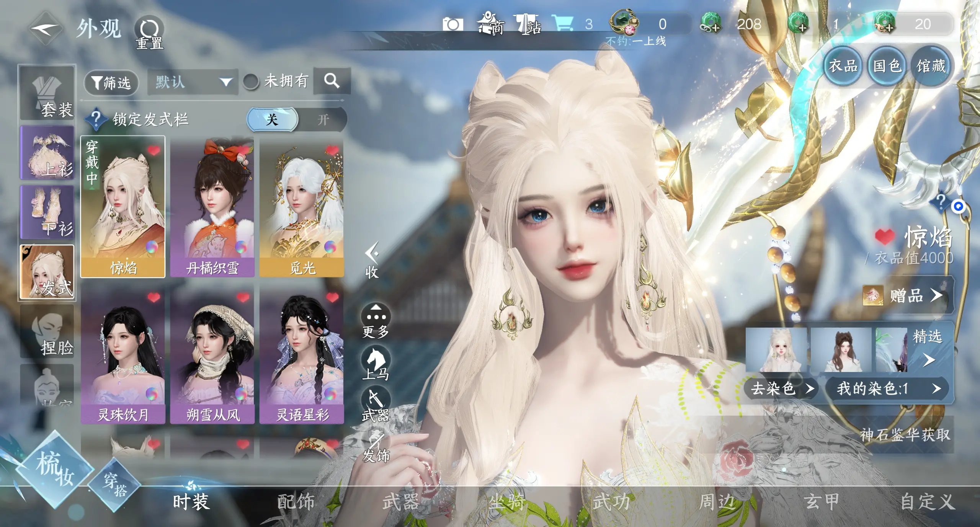This screenshot has height=527, width=980.
Task: Select the 惊焰 hairstyle card
Action: (123, 207)
